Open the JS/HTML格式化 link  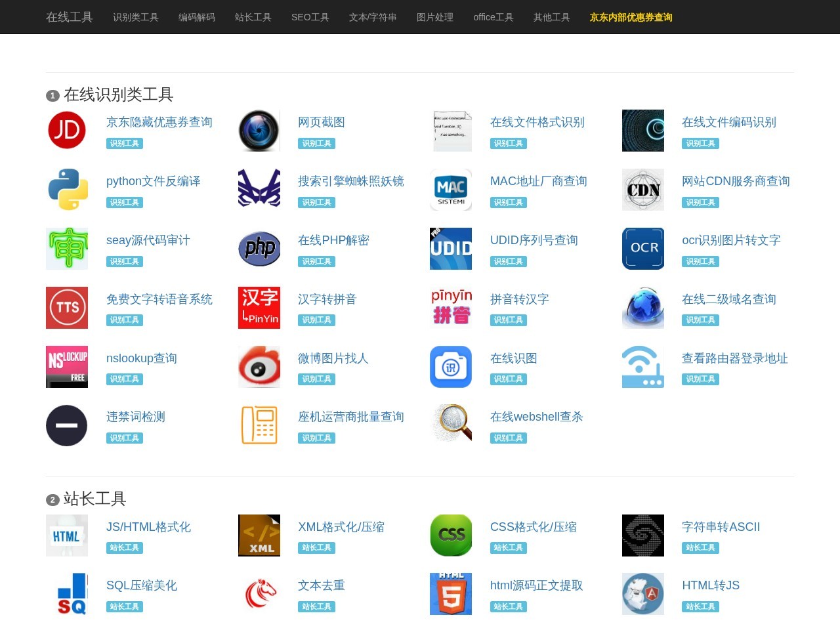click(148, 526)
